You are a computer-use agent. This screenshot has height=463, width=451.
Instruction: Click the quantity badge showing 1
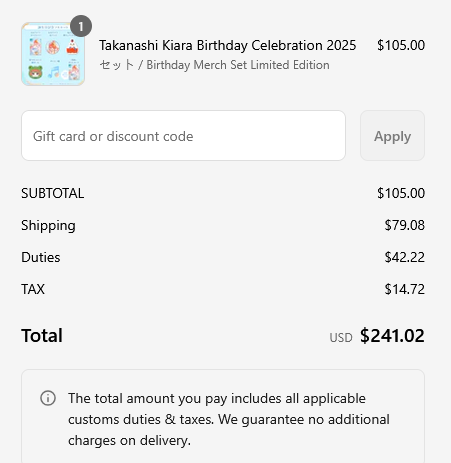click(81, 26)
